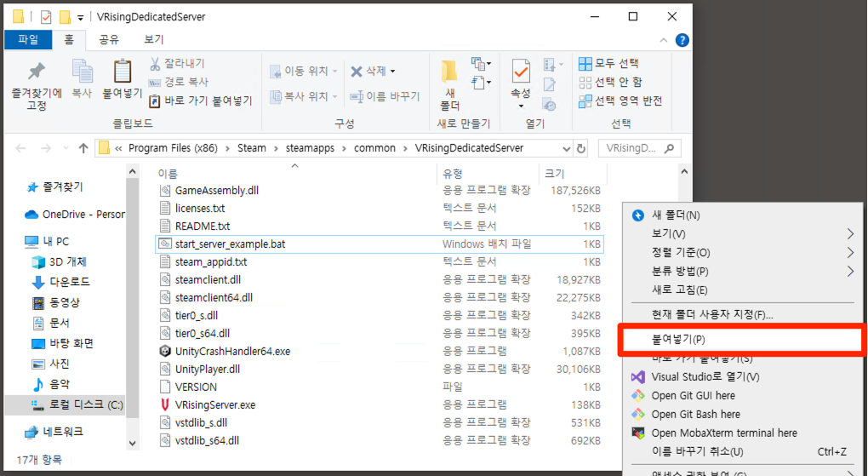Click Steam in the breadcrumb path
Viewport: 868px width, 476px height.
(x=252, y=148)
